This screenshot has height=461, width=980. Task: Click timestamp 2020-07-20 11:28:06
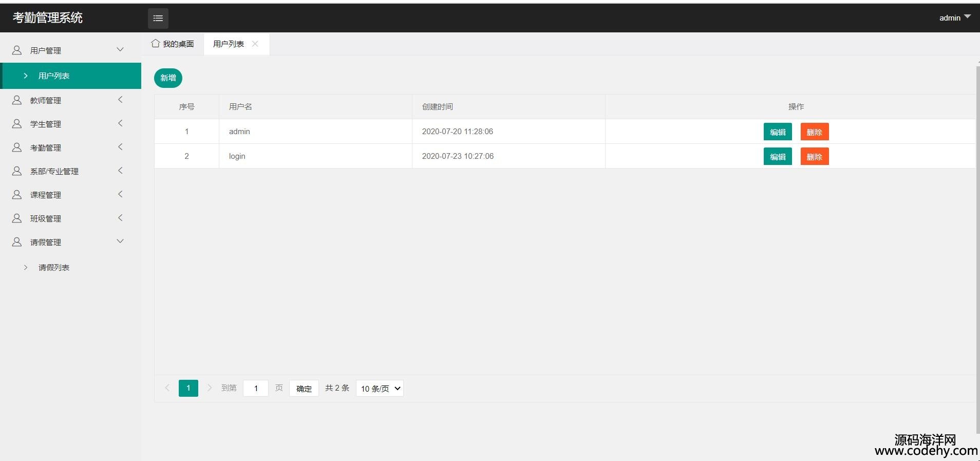click(x=458, y=132)
